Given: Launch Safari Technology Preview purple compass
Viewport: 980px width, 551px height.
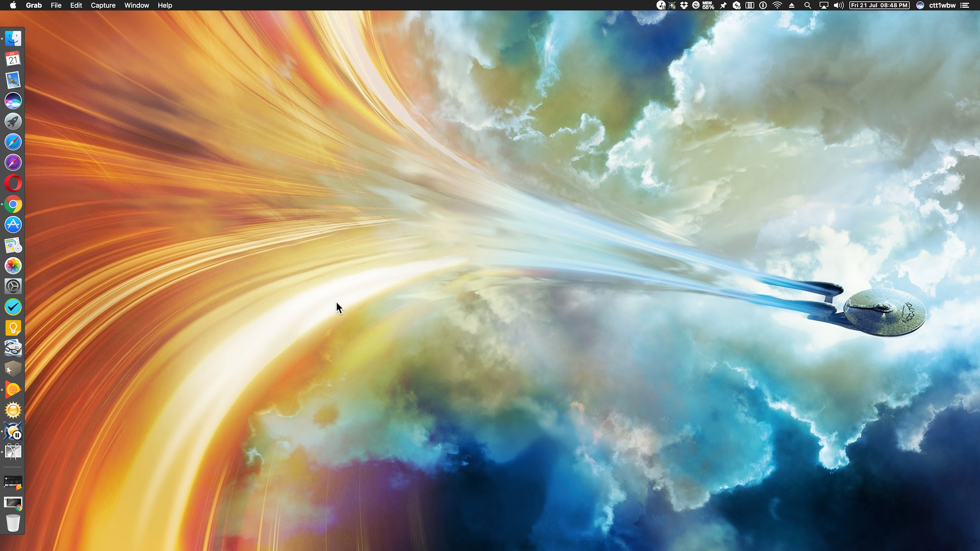Looking at the screenshot, I should [13, 163].
